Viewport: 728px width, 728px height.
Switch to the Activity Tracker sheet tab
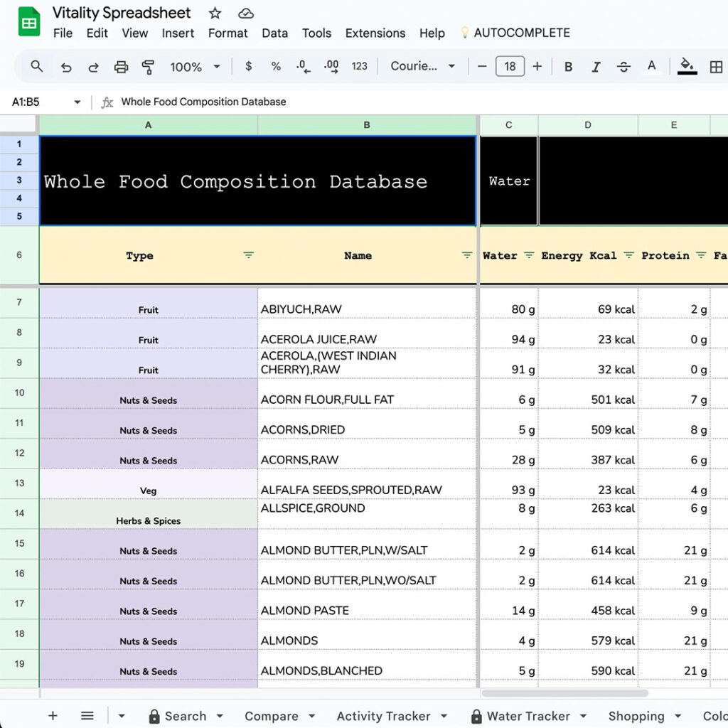point(383,716)
